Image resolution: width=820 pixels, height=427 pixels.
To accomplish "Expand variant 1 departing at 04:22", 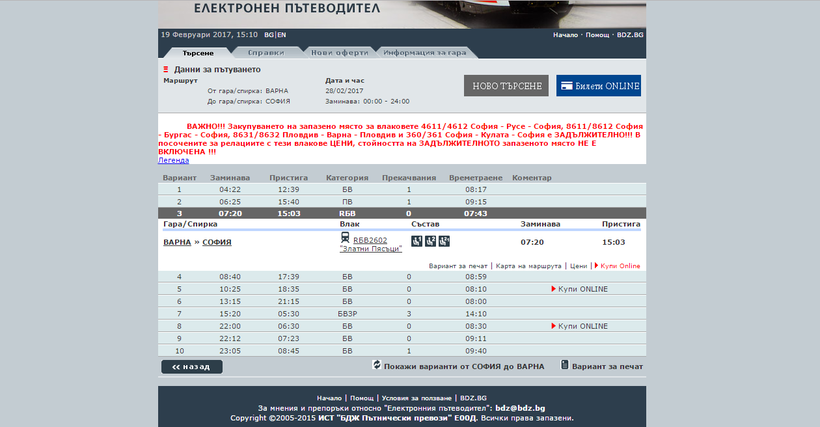I will [x=179, y=189].
